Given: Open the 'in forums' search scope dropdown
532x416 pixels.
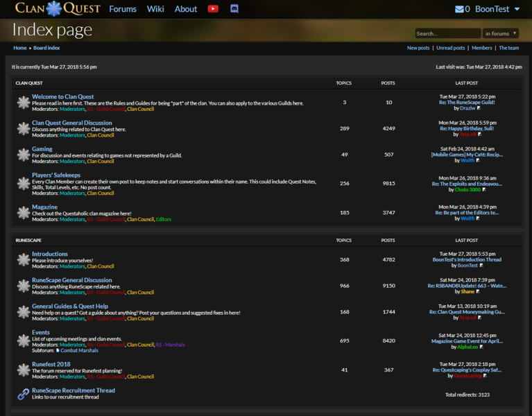Looking at the screenshot, I should click(501, 33).
